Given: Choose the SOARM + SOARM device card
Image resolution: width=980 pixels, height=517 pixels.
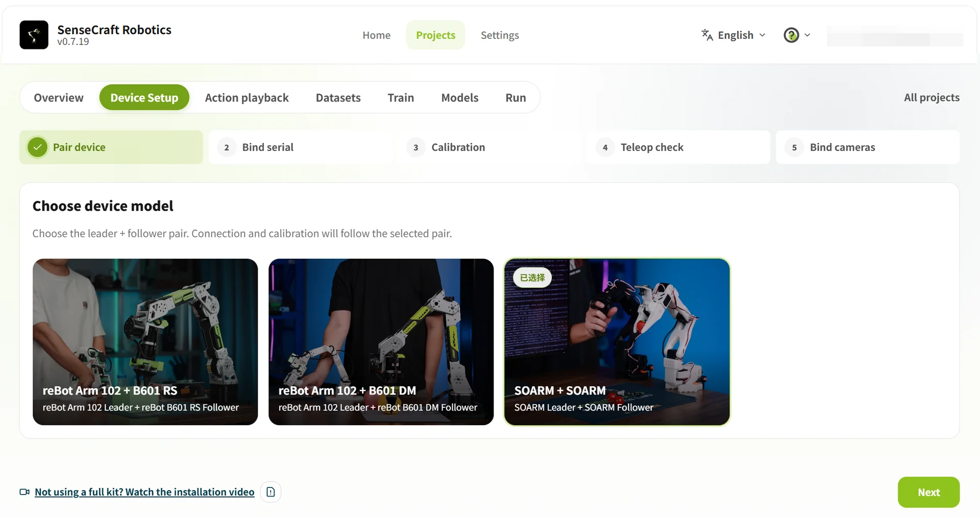Looking at the screenshot, I should [x=617, y=342].
